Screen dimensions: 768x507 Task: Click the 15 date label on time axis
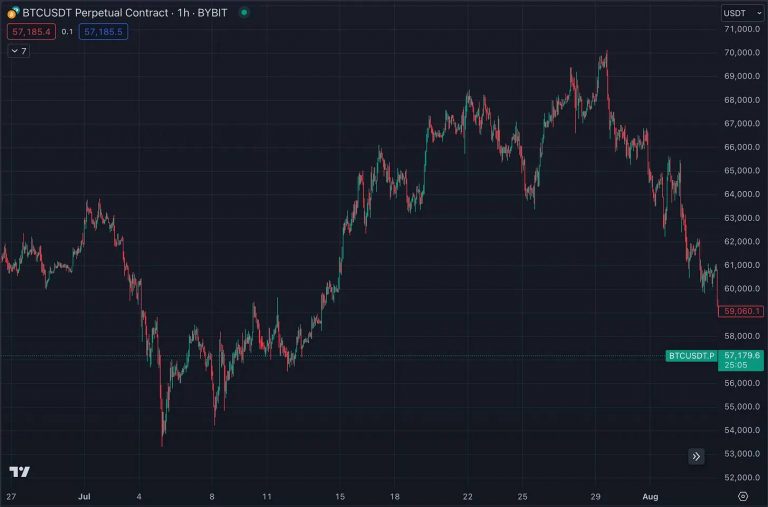(340, 497)
